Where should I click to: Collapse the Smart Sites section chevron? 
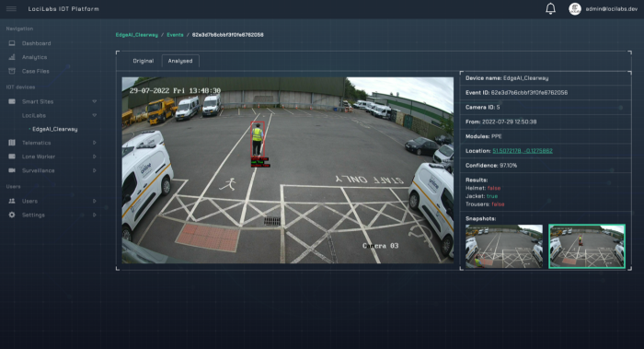(95, 101)
